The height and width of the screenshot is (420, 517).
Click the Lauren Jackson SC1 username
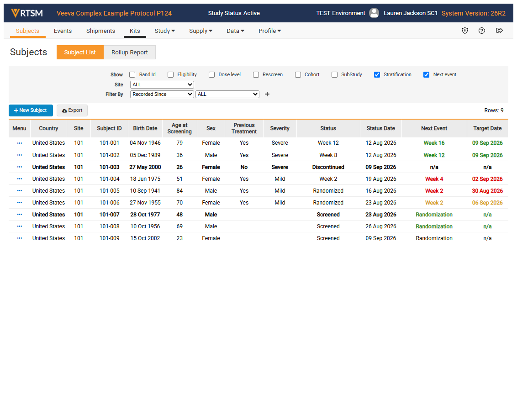click(x=411, y=13)
